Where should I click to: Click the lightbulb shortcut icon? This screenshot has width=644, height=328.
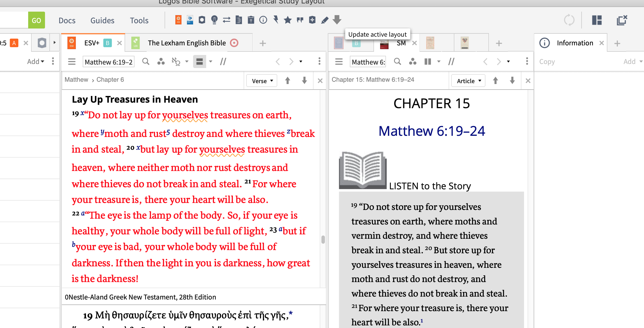click(214, 20)
